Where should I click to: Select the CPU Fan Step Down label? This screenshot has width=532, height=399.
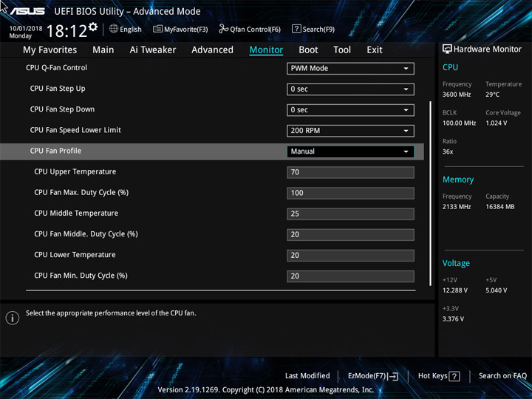point(62,109)
